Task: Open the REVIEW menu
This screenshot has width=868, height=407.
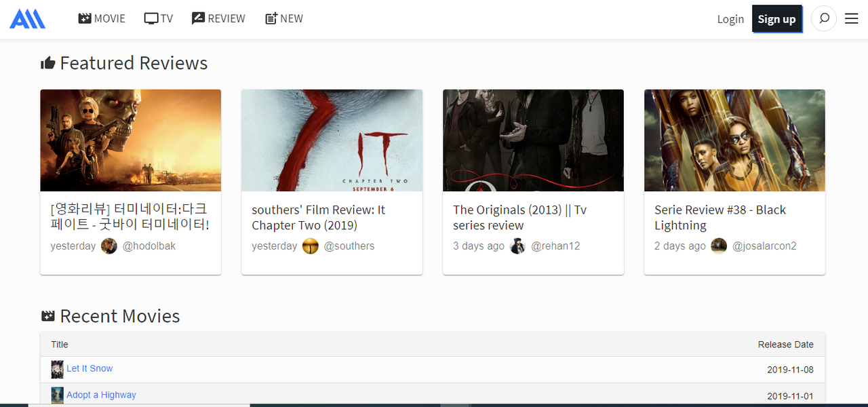Action: click(x=218, y=18)
